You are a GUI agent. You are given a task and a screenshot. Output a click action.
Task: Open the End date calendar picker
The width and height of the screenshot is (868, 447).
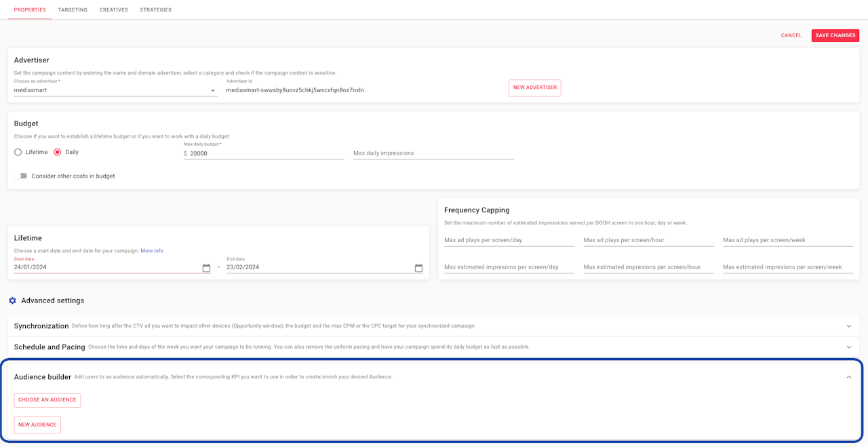click(x=418, y=268)
